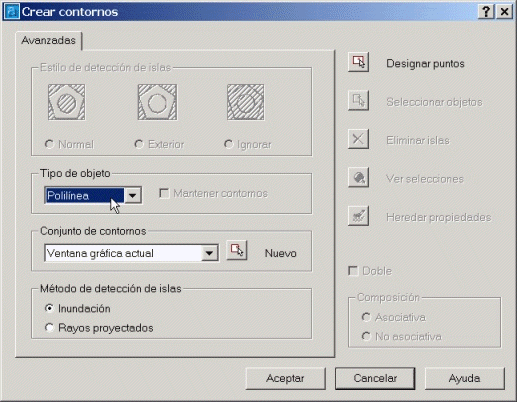Expand the Ventana gráfica actual dropdown

pyautogui.click(x=210, y=253)
